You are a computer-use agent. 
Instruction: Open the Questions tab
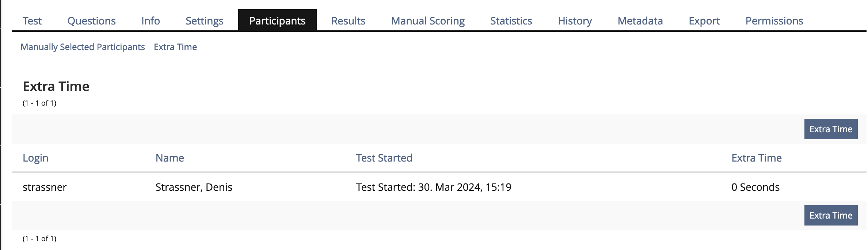click(92, 21)
